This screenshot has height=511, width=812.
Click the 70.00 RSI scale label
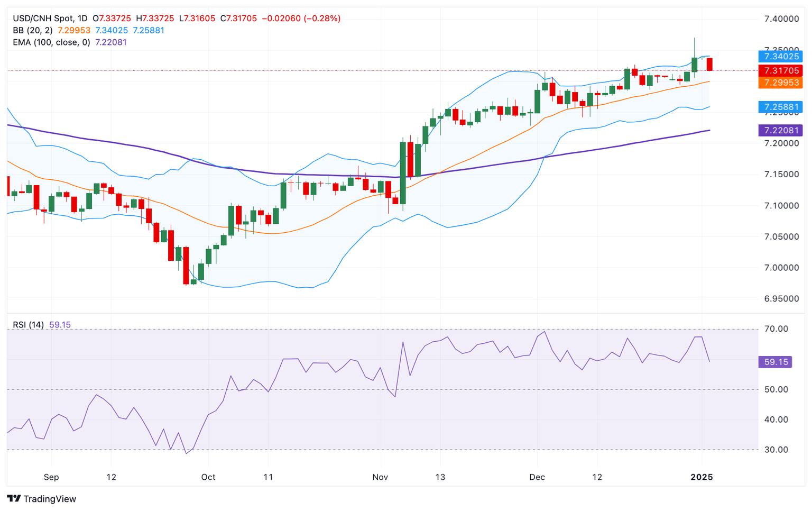pos(776,329)
